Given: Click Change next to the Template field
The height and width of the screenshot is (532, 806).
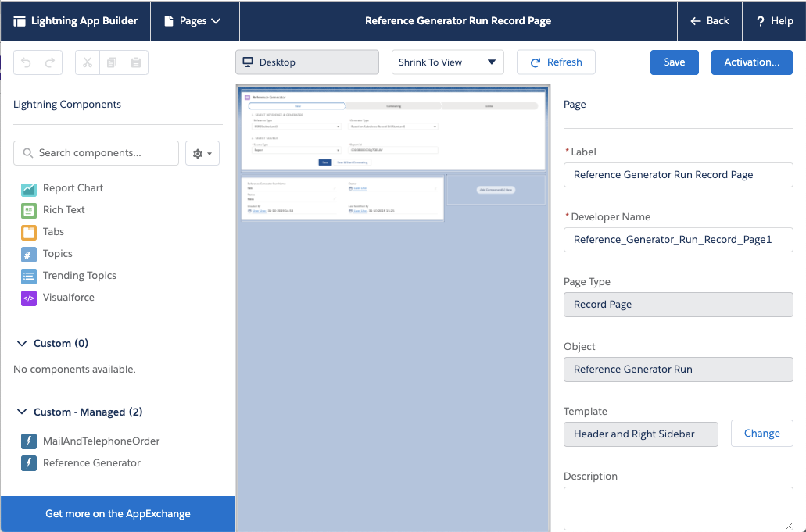Looking at the screenshot, I should click(x=761, y=433).
